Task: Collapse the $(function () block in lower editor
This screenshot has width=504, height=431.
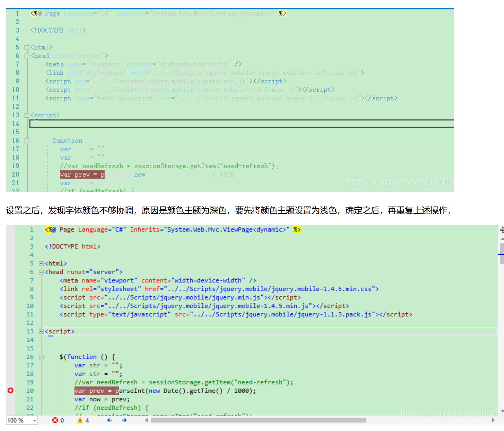Action: click(41, 357)
